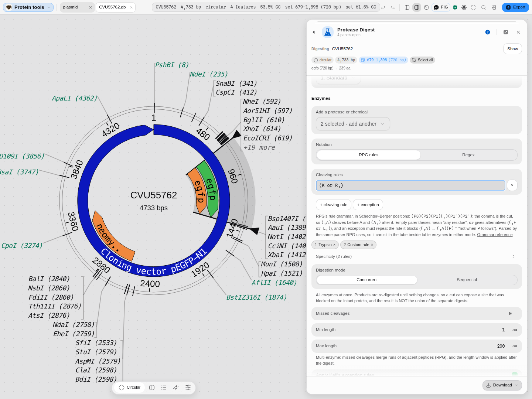Close the Protease Digest panel
This screenshot has height=399, width=532.
point(518,32)
